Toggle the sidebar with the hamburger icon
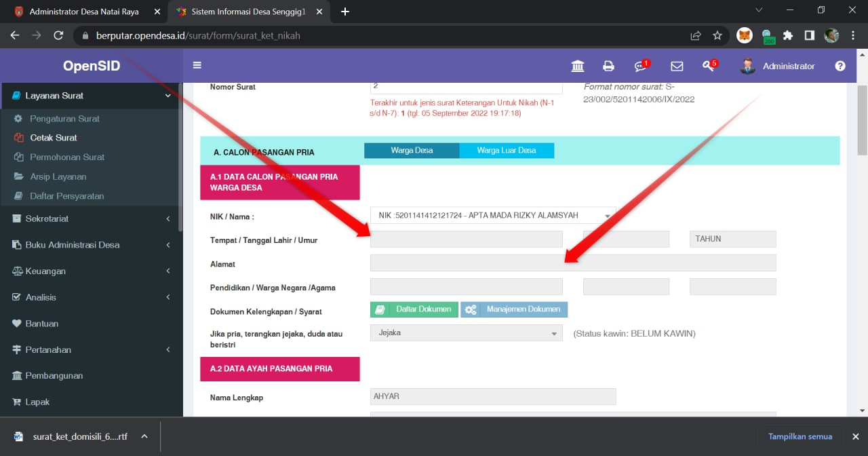The image size is (868, 456). point(197,66)
